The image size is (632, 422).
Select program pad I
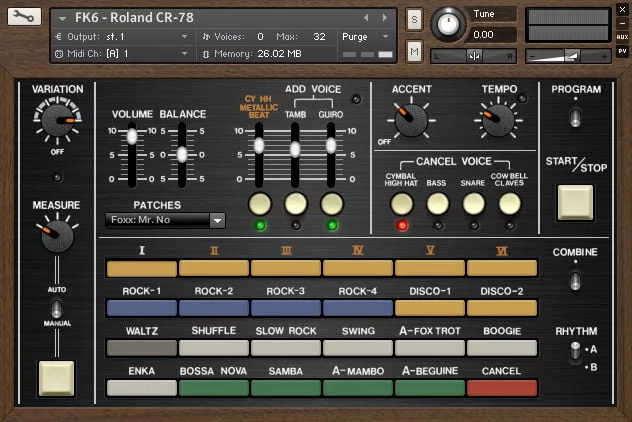[142, 268]
